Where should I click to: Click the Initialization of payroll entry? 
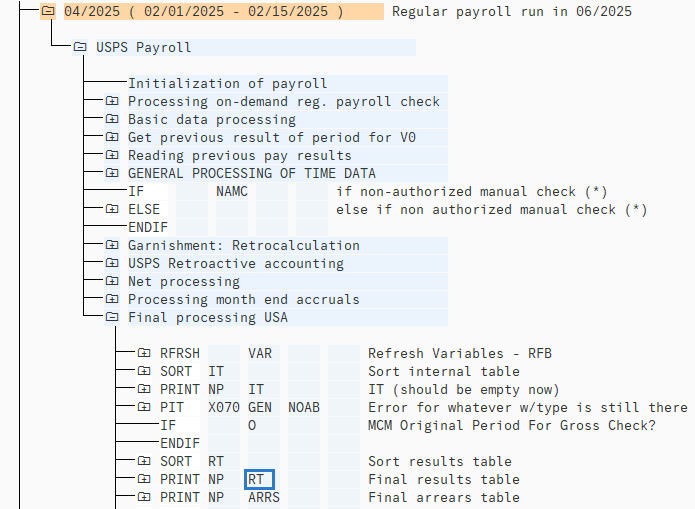click(x=227, y=84)
